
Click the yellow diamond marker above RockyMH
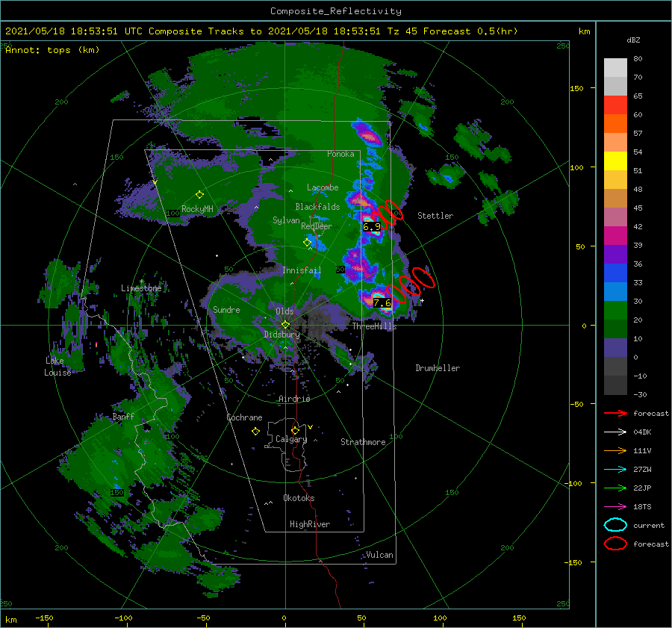click(199, 195)
